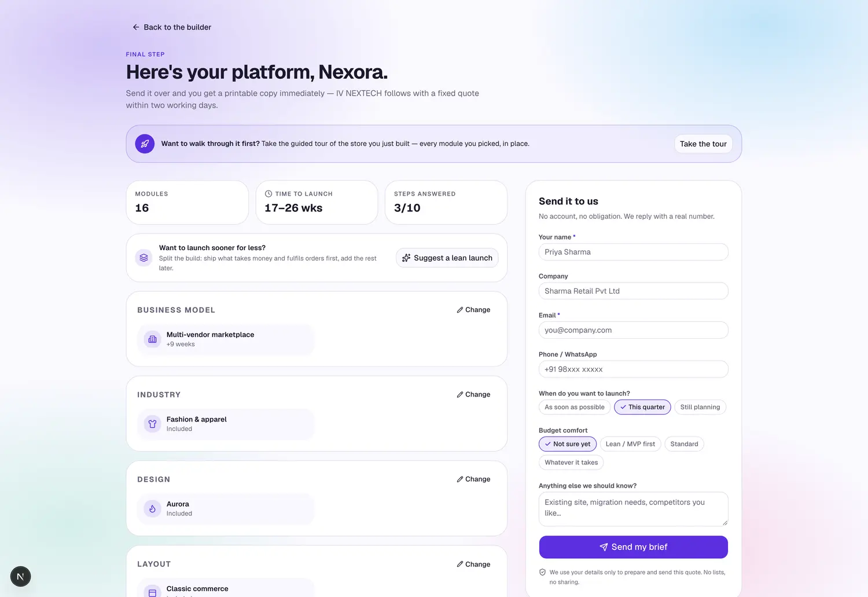Choose 'Whatever it takes' budget option
Image resolution: width=868 pixels, height=597 pixels.
pyautogui.click(x=571, y=463)
